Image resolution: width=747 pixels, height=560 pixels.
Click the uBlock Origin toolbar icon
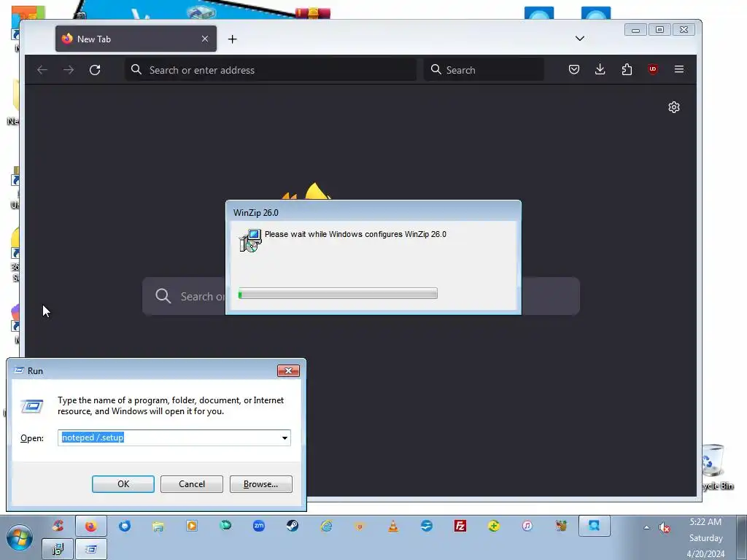click(653, 69)
